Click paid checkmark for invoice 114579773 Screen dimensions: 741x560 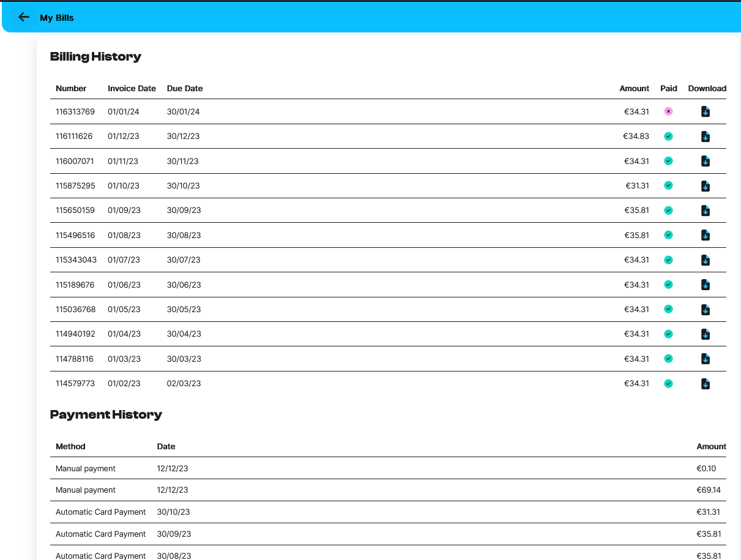[668, 383]
